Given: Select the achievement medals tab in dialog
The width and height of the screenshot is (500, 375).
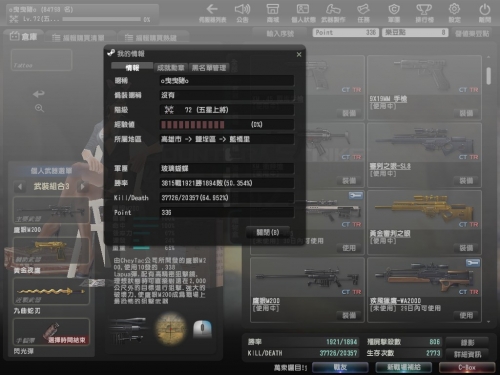Looking at the screenshot, I should click(x=171, y=68).
